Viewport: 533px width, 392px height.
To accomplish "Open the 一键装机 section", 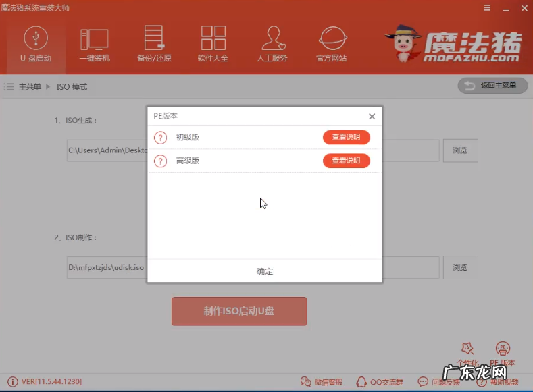I will [x=94, y=45].
